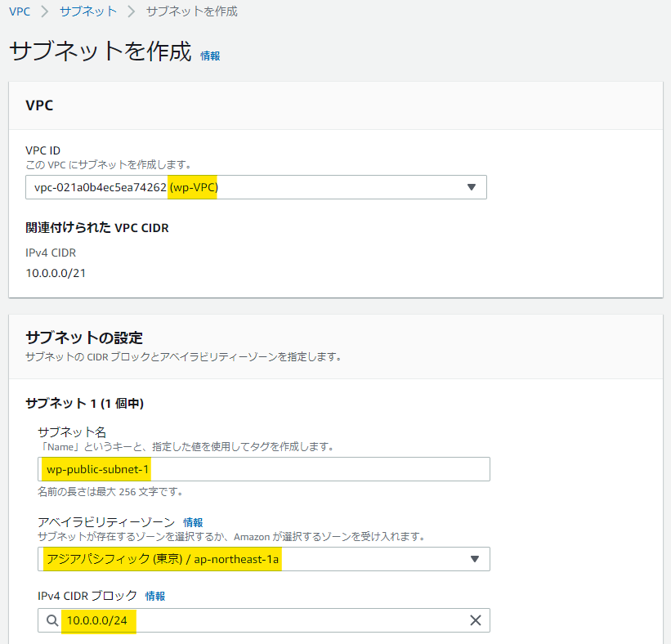The height and width of the screenshot is (644, 671).
Task: Click the VPC ID dropdown arrow
Action: pyautogui.click(x=471, y=187)
